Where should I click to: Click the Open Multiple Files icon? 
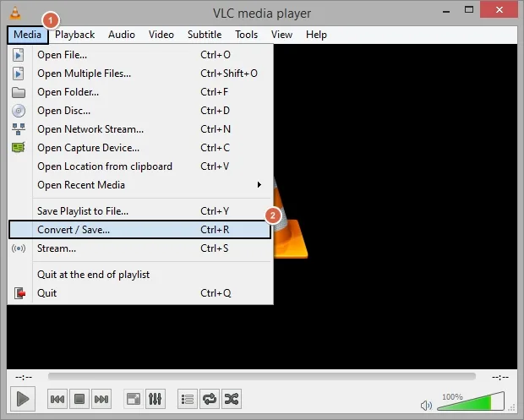(19, 74)
